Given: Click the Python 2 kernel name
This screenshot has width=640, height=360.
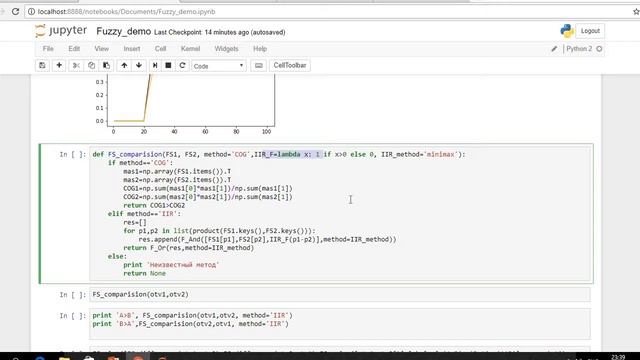Looking at the screenshot, I should (579, 49).
